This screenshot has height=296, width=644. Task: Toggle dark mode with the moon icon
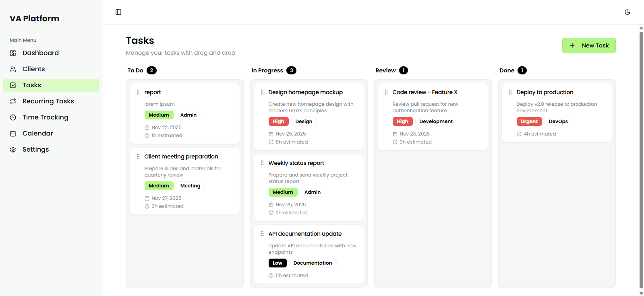pyautogui.click(x=627, y=12)
